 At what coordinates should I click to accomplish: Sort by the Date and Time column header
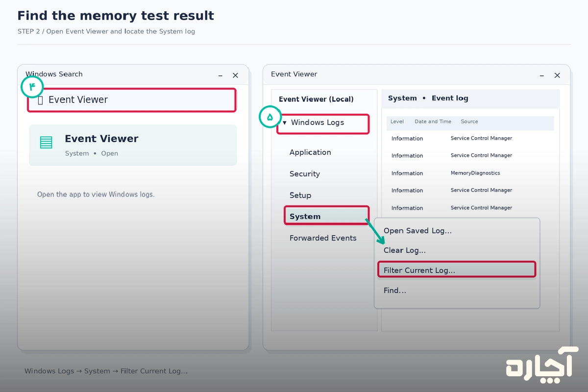[x=433, y=122]
